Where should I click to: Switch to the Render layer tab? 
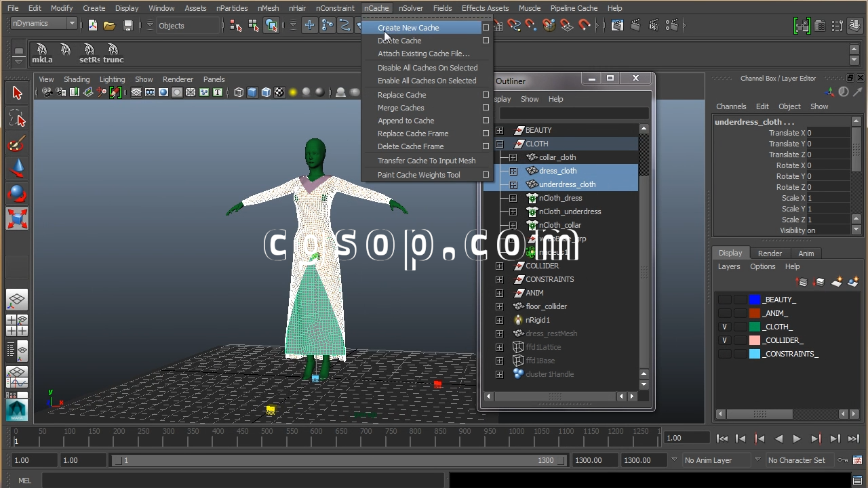[770, 253]
